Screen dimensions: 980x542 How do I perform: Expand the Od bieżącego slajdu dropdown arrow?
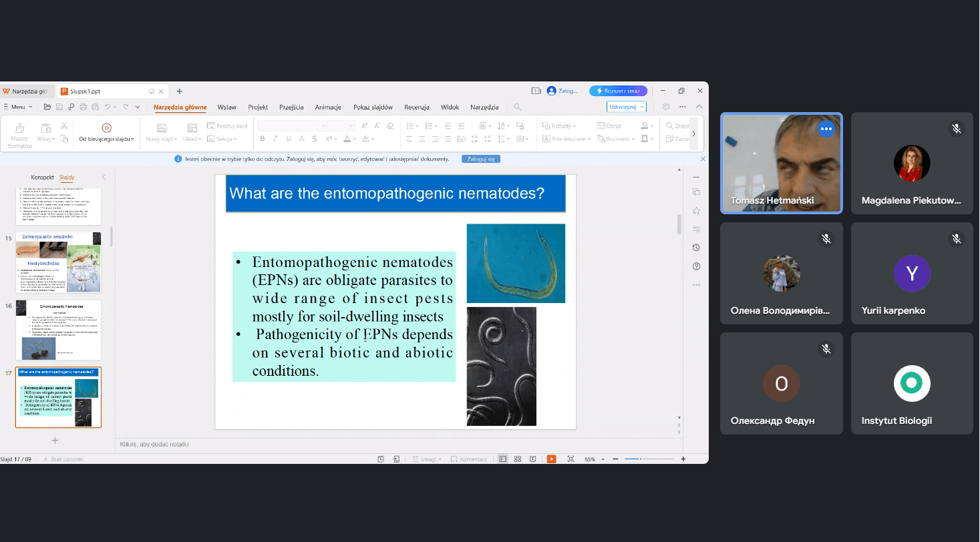(x=132, y=140)
